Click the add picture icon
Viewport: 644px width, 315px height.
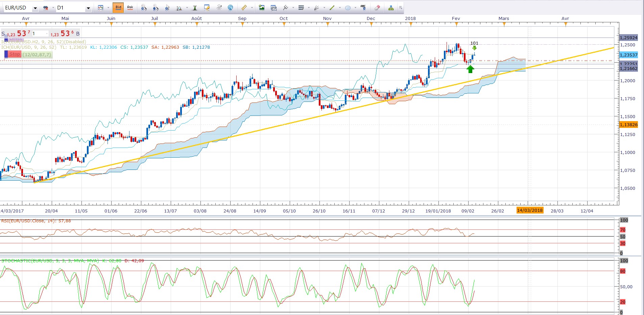pyautogui.click(x=262, y=7)
